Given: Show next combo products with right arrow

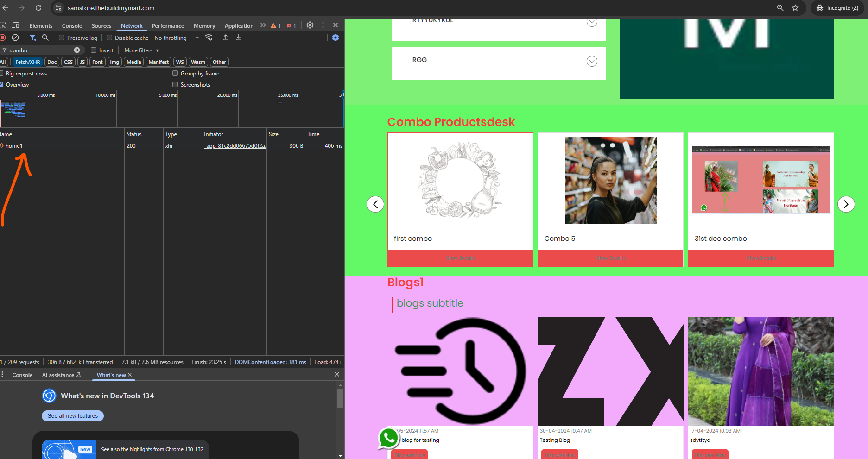Looking at the screenshot, I should pyautogui.click(x=846, y=204).
